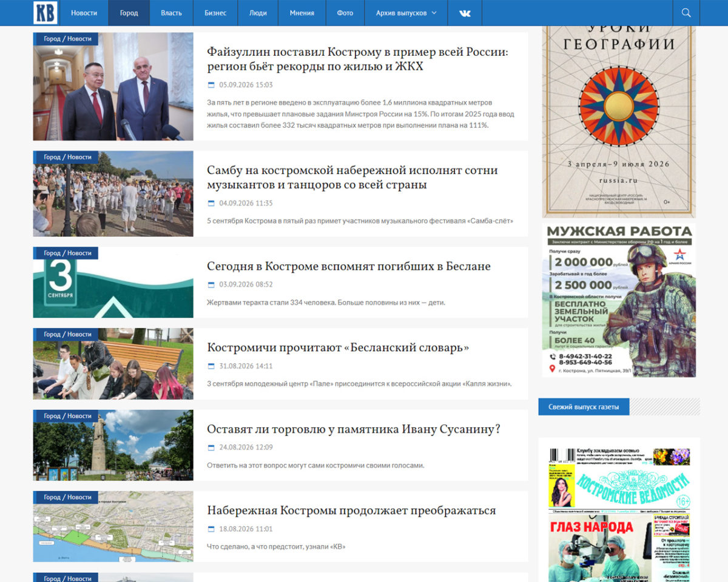728x582 pixels.
Task: Click the Свежий выпуск газеты heading
Action: (x=584, y=407)
